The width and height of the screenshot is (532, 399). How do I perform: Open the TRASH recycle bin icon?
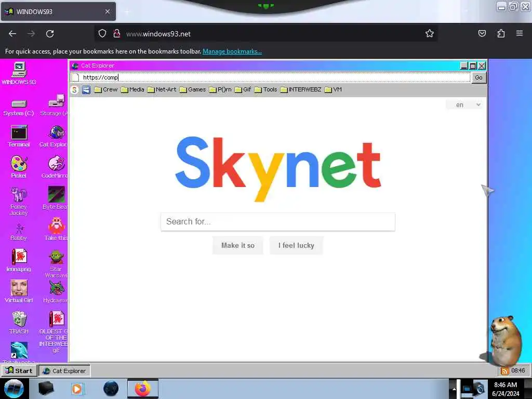[19, 323]
